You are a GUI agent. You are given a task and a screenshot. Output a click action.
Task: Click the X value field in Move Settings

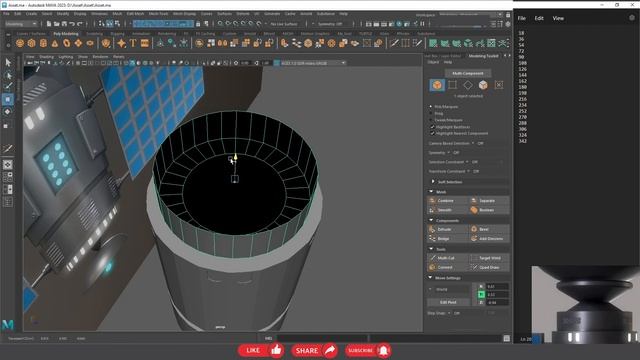tap(497, 287)
